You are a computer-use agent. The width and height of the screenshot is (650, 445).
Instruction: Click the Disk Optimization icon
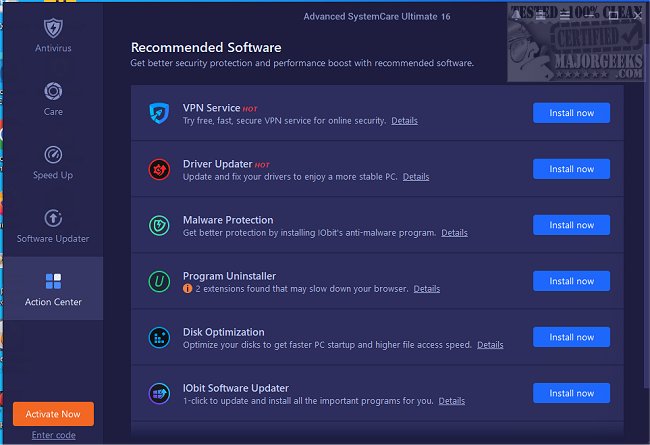(x=158, y=337)
